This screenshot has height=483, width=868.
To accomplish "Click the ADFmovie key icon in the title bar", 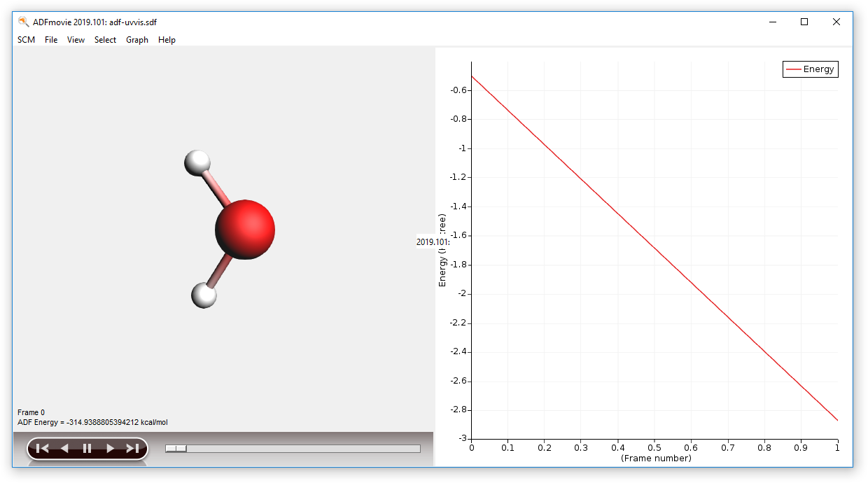I will 22,21.
